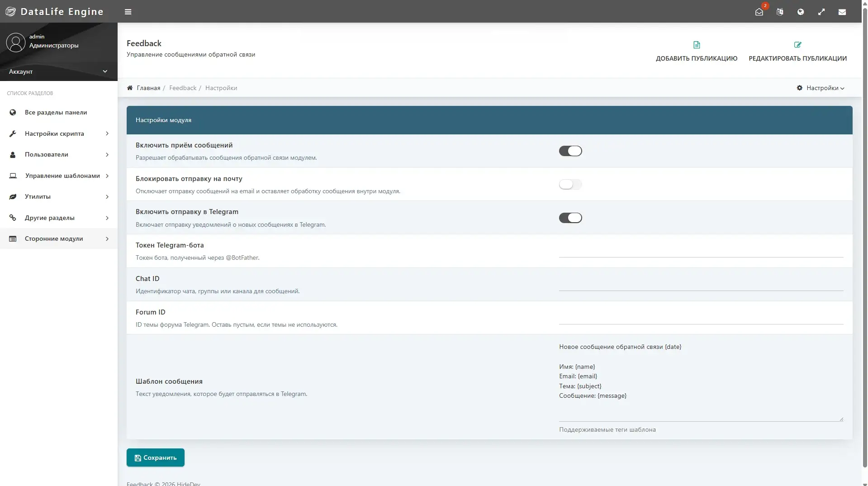Open Все разделы панели menu item
This screenshot has width=868, height=486.
click(x=59, y=112)
